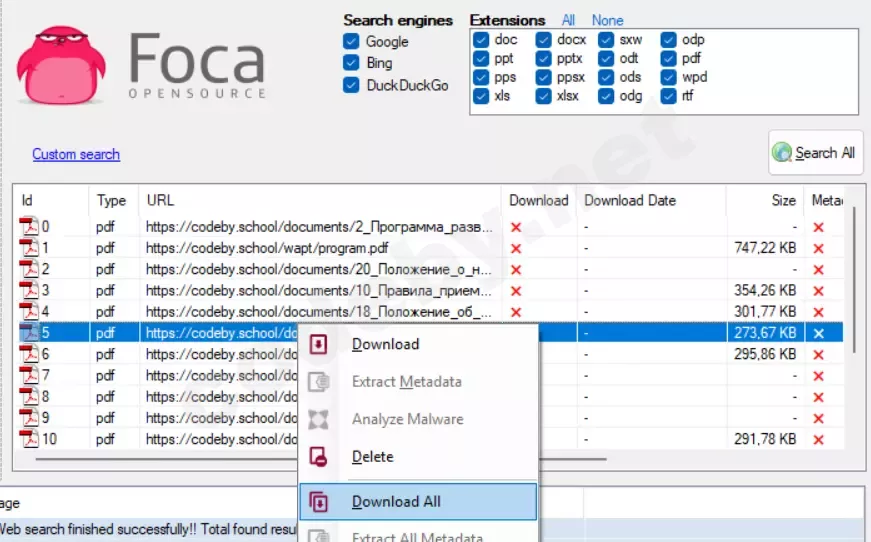The image size is (871, 542).
Task: Click None to deselect all extensions
Action: click(607, 20)
